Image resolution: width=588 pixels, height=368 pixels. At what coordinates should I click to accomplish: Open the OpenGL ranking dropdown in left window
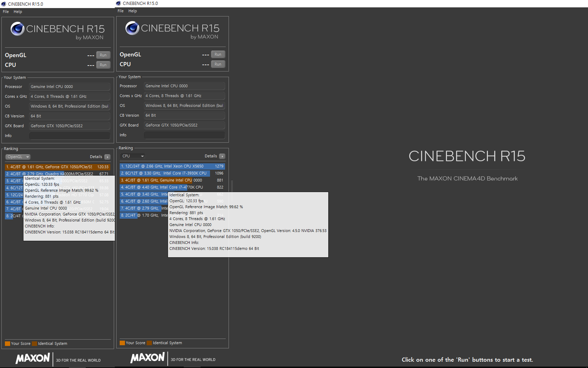[18, 157]
